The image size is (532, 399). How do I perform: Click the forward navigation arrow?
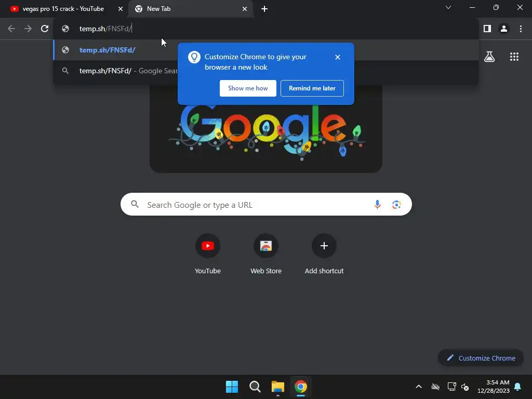click(28, 29)
